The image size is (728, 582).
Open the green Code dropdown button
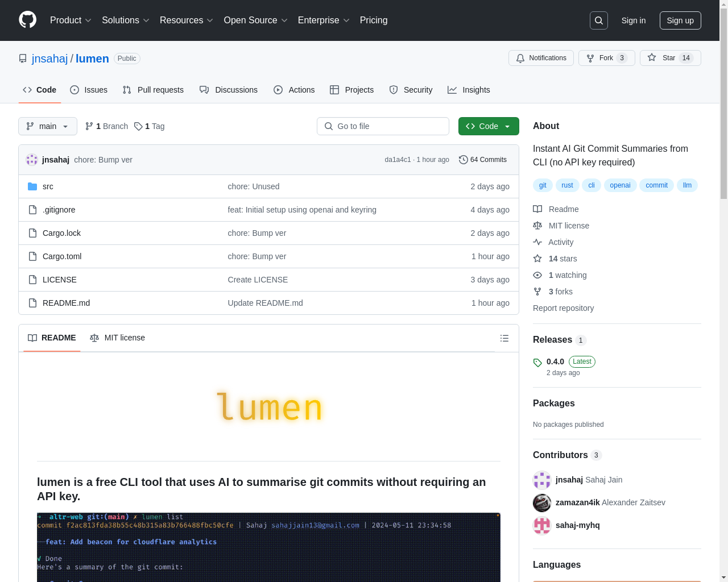(x=489, y=126)
